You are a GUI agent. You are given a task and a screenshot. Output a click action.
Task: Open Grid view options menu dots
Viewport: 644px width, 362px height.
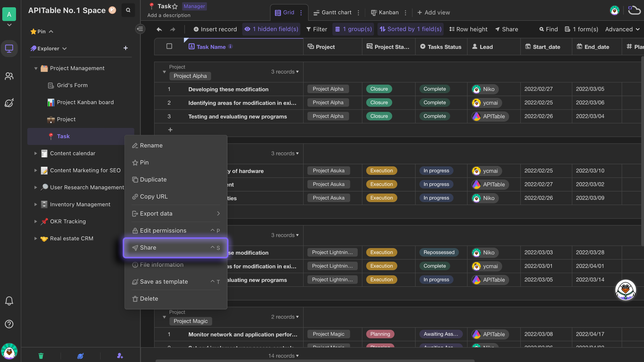pos(301,13)
